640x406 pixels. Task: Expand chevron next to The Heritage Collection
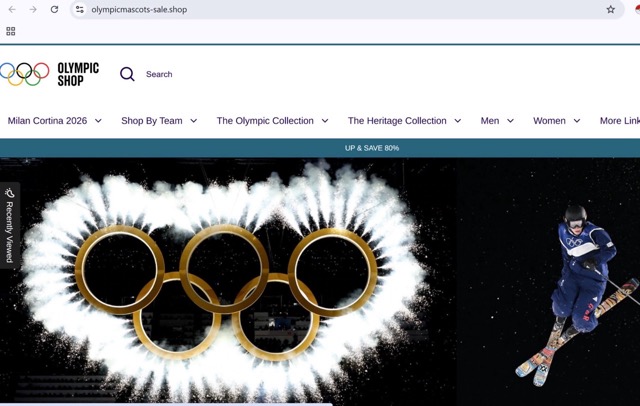[458, 121]
